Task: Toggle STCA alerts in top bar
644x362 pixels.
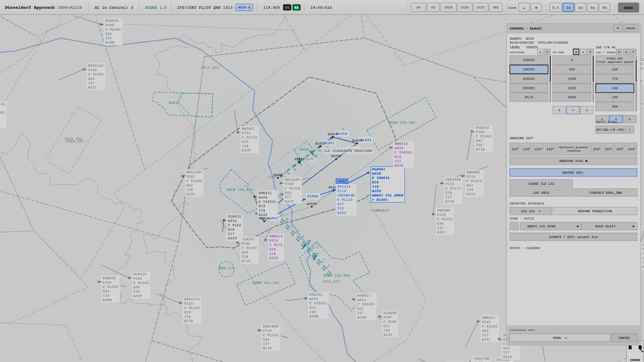Action: (x=448, y=7)
